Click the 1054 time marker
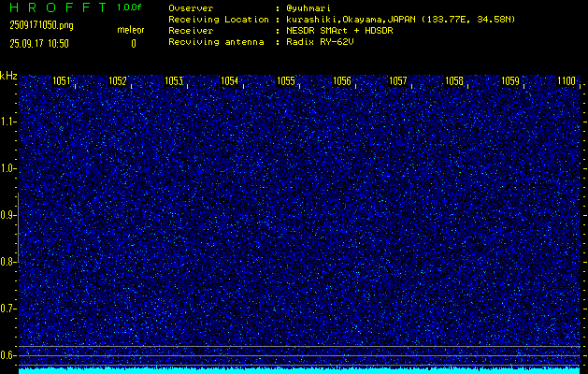The height and width of the screenshot is (374, 588). tap(230, 81)
